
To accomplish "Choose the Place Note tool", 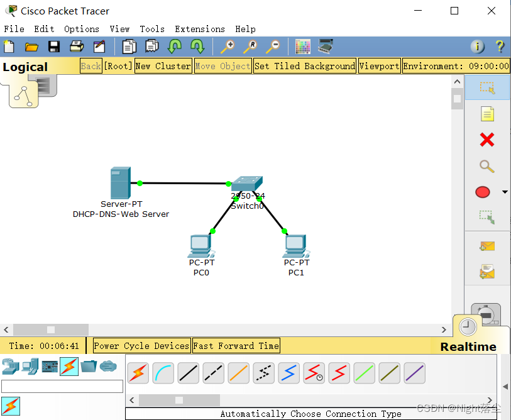I will [x=487, y=114].
